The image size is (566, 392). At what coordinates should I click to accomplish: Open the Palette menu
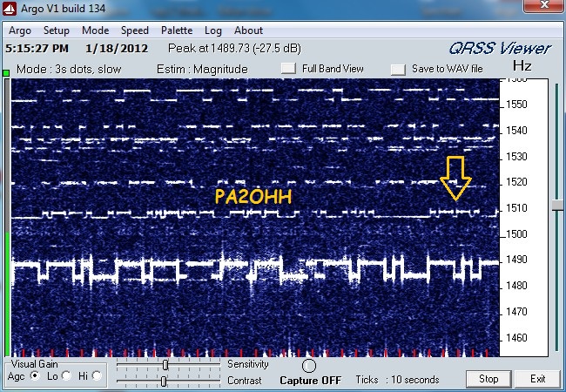[x=177, y=30]
